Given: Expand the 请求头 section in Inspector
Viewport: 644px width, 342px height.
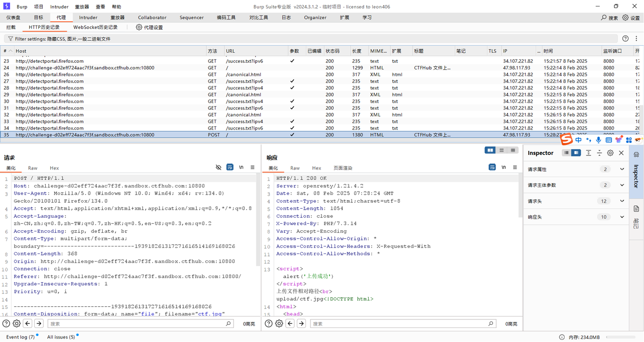Looking at the screenshot, I should 622,201.
